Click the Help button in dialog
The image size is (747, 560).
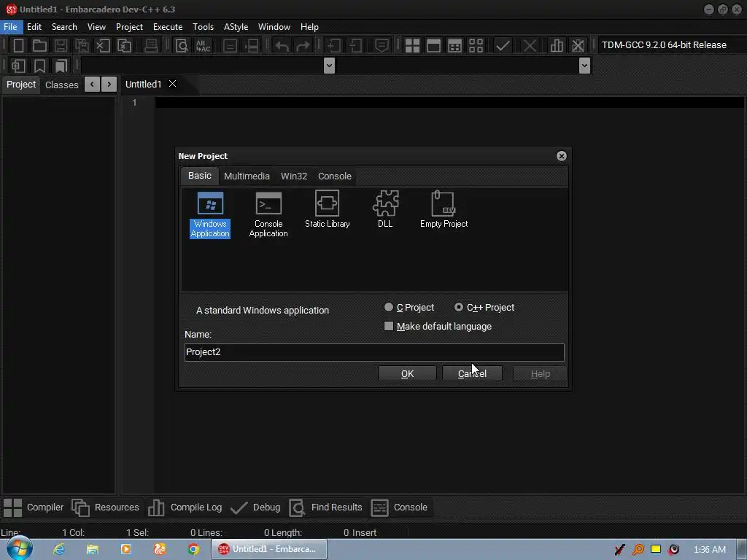pos(541,374)
